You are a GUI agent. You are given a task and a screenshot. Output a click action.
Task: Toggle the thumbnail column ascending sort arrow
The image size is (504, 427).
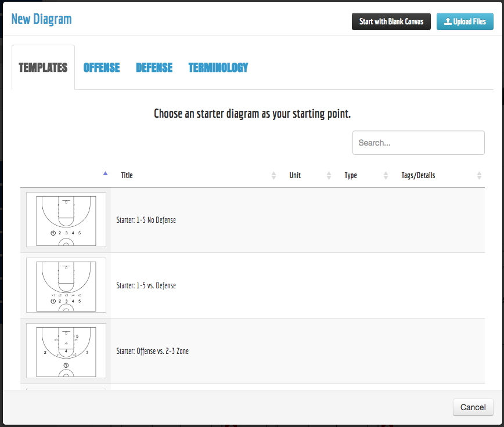(105, 173)
